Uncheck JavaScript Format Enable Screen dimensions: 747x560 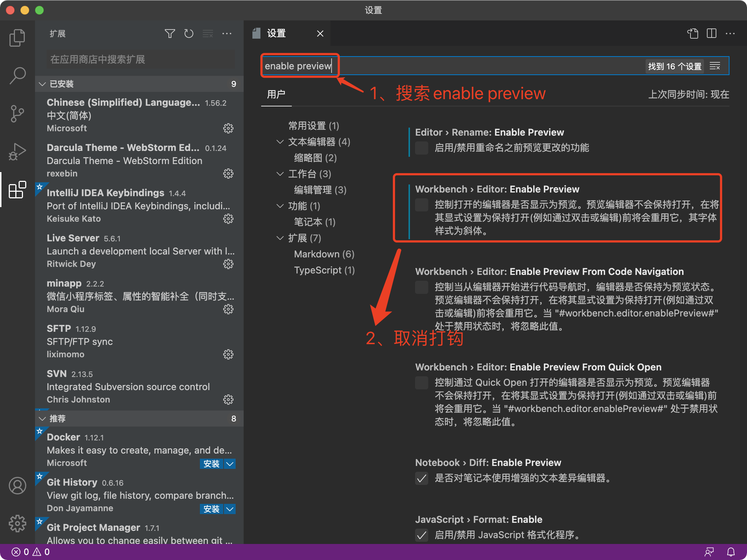coord(421,536)
